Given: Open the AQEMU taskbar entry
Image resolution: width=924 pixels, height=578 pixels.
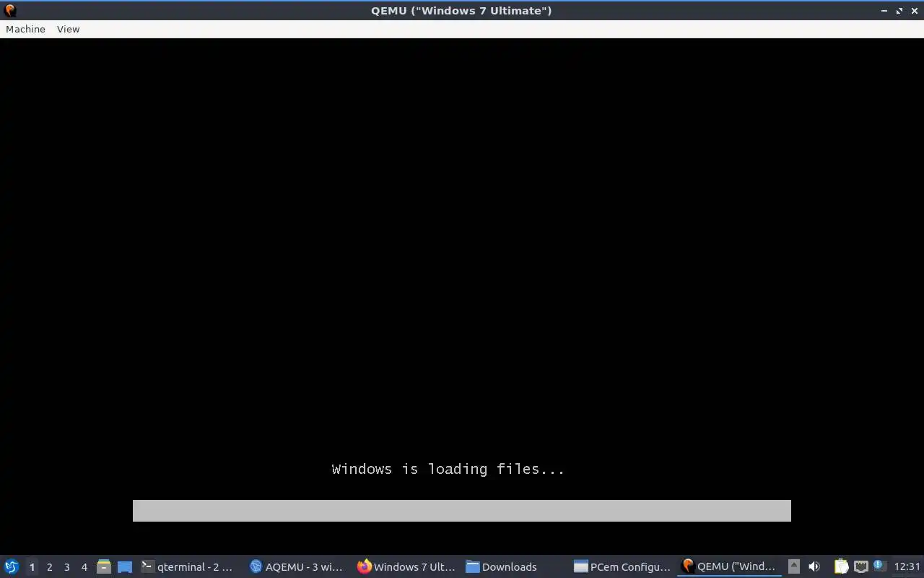Looking at the screenshot, I should click(297, 566).
